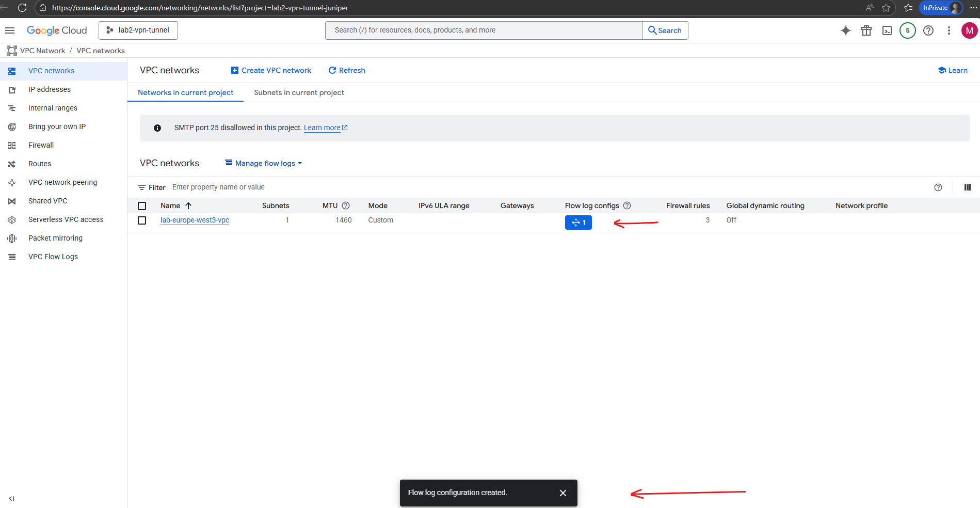Open the table help icon near filter
The height and width of the screenshot is (508, 980).
(938, 187)
